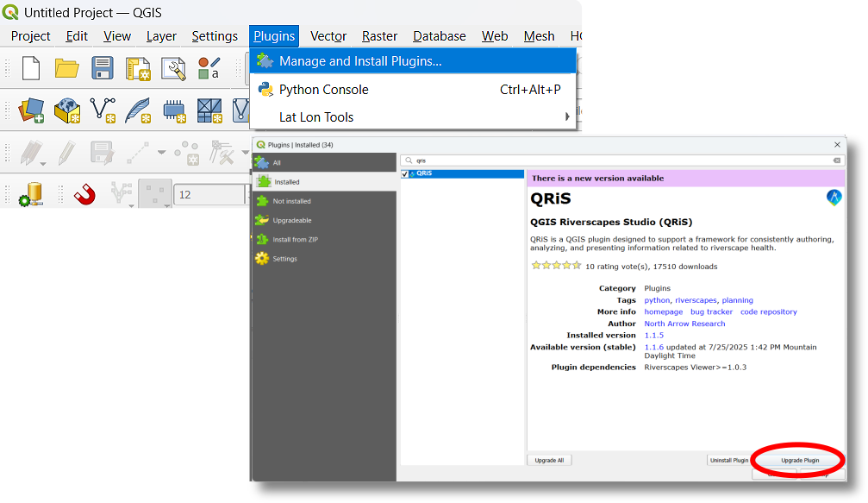
Task: Choose Python Console menu entry
Action: (413, 90)
